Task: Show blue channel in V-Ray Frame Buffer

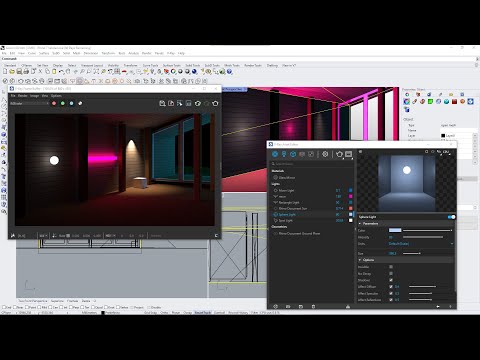Action: [71, 103]
